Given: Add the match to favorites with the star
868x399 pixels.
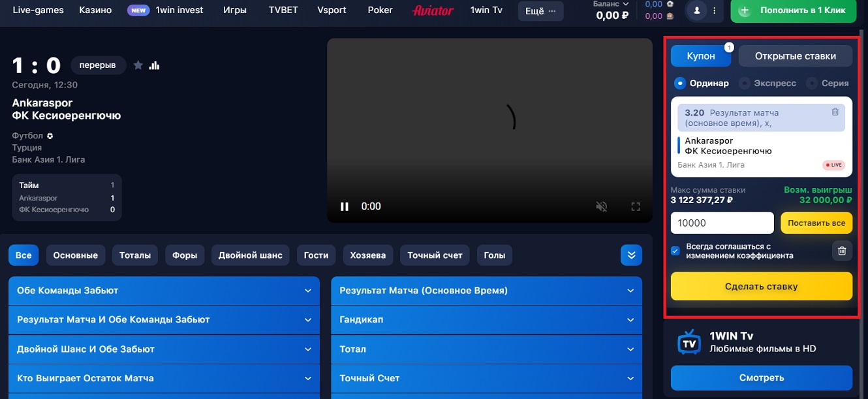Looking at the screenshot, I should coord(138,65).
